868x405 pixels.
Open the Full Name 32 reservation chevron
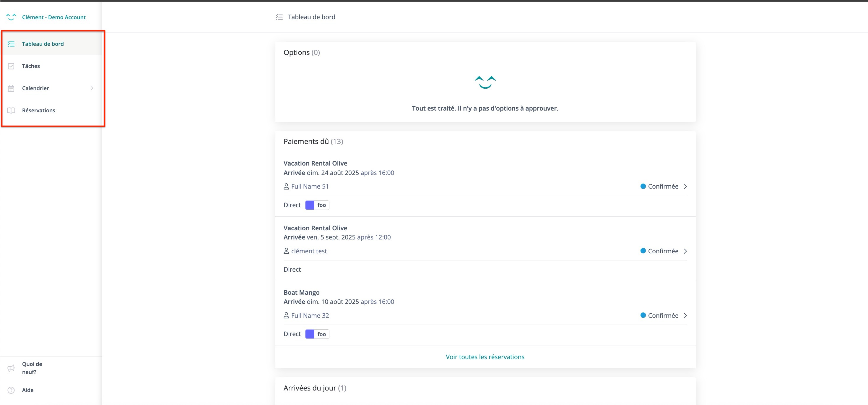pos(685,316)
